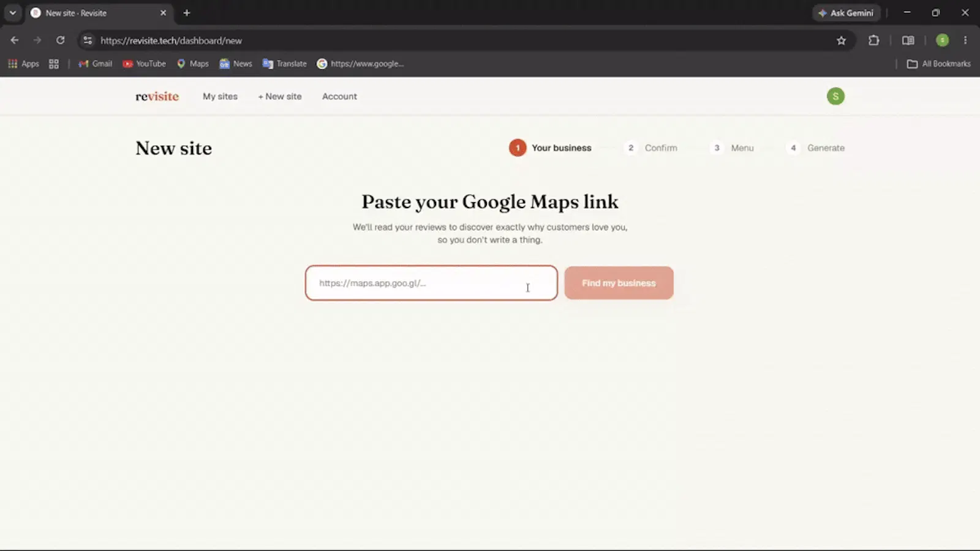Restore down the browser window
980x551 pixels.
tap(935, 12)
